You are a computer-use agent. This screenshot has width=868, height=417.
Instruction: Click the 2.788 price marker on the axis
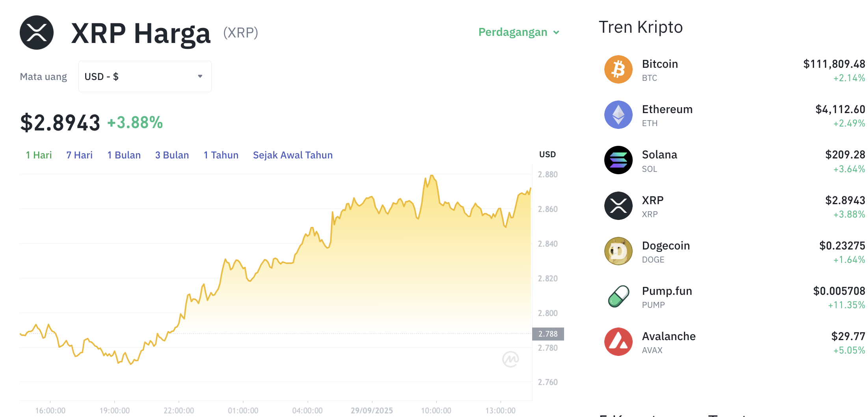[548, 333]
